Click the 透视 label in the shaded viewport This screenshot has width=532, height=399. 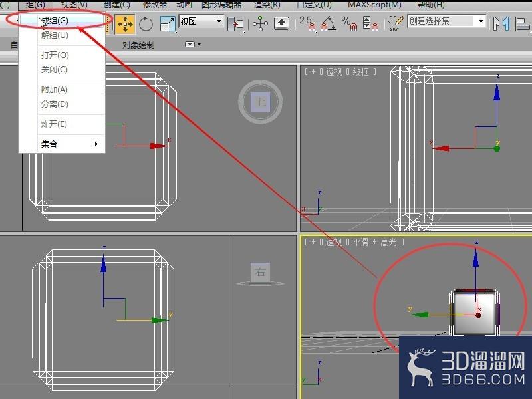pos(334,242)
